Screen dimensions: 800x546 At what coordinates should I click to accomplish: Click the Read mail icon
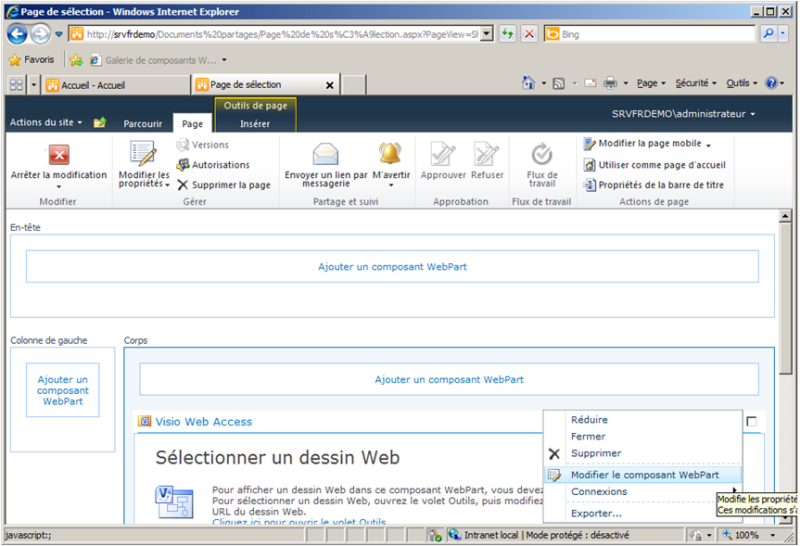(590, 83)
